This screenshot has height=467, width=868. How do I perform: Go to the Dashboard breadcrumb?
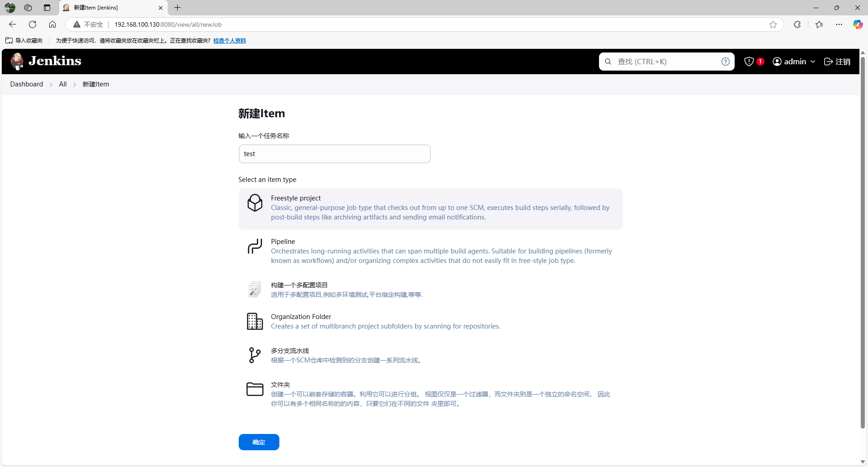(x=27, y=84)
